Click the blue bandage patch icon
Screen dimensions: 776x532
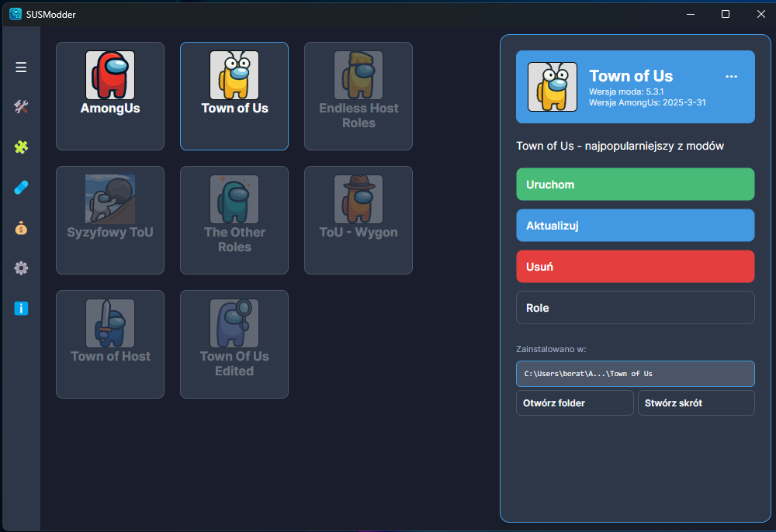(x=21, y=188)
